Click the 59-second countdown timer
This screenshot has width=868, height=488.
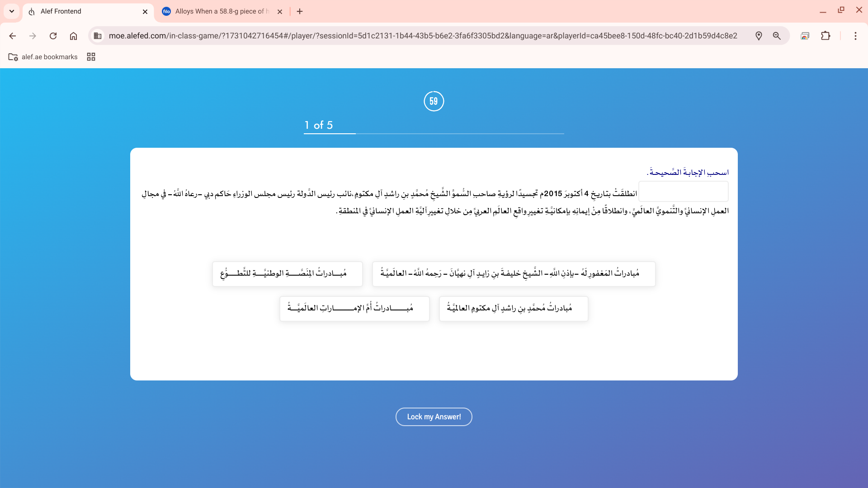(x=434, y=101)
